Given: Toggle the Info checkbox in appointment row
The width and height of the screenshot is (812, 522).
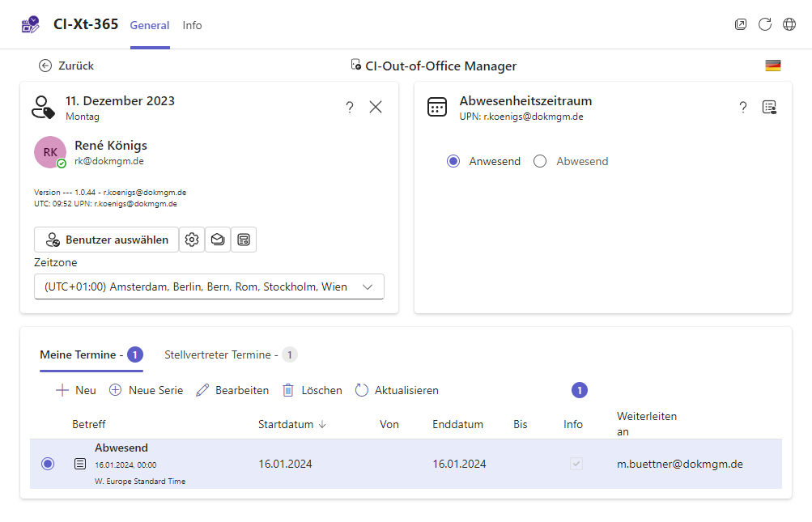Looking at the screenshot, I should (x=576, y=464).
